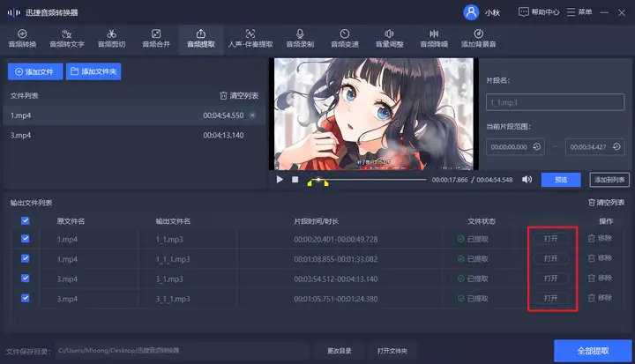635x364 pixels.
Task: Click the segment start time field
Action: 515,147
